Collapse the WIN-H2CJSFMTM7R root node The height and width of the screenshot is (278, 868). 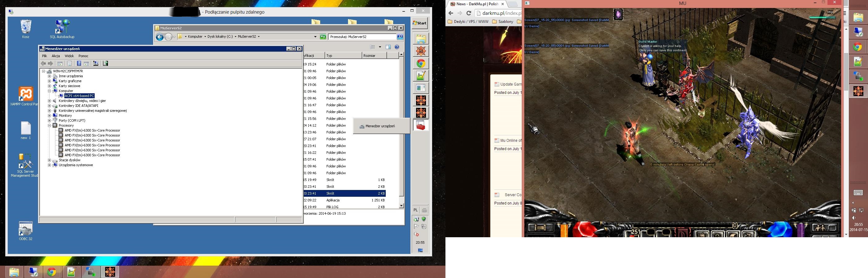click(x=44, y=71)
